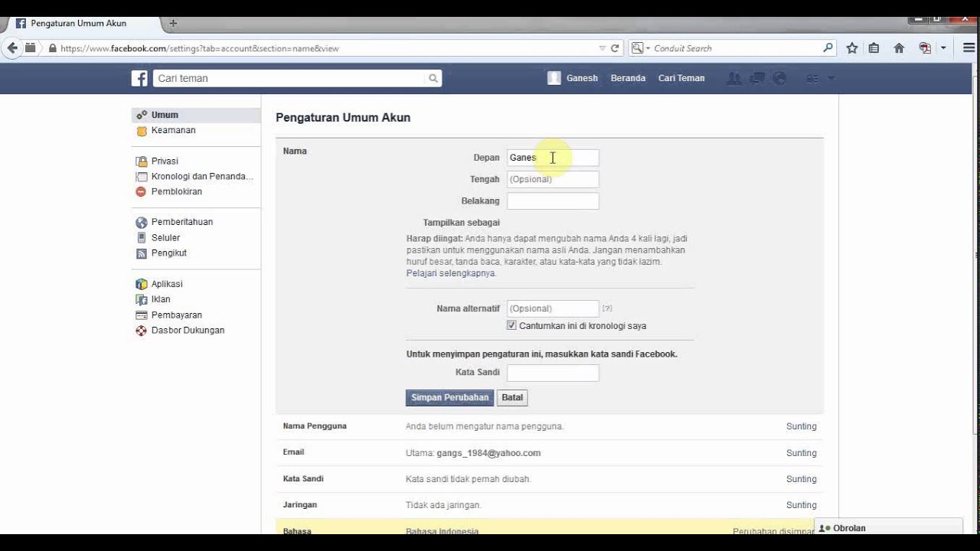The height and width of the screenshot is (551, 980).
Task: Click Sunting for Email row
Action: (801, 453)
